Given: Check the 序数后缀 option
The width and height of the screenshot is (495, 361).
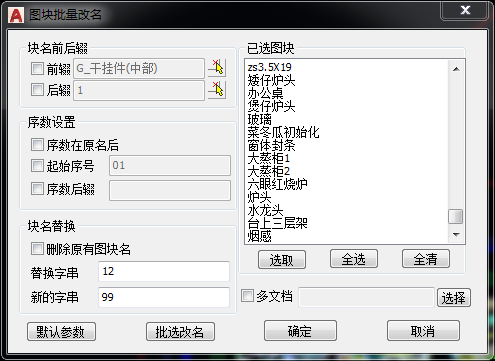Looking at the screenshot, I should 37,188.
